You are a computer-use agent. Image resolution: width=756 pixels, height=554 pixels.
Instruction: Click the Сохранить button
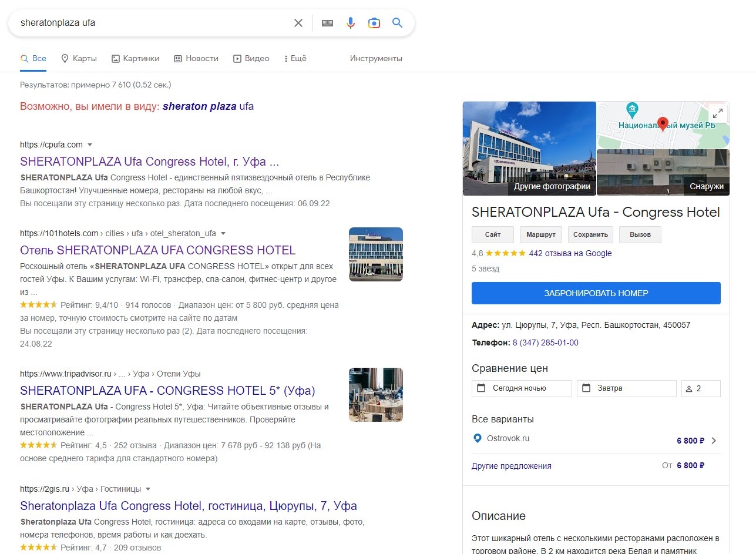tap(591, 234)
